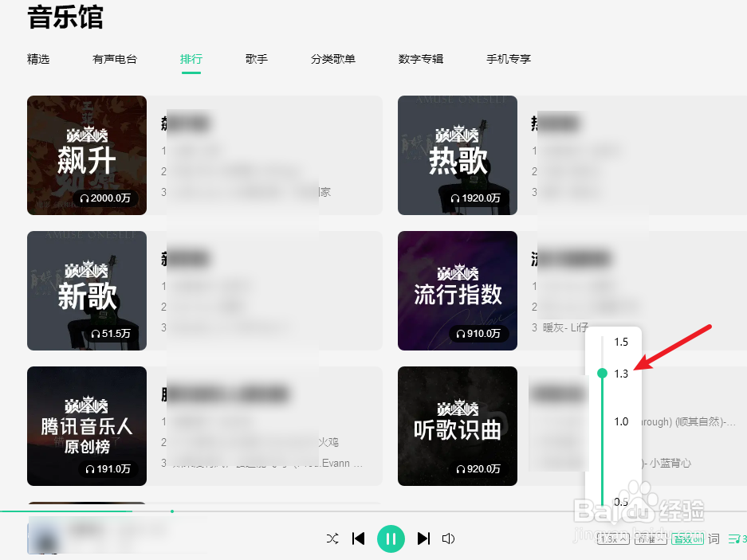The height and width of the screenshot is (560, 747).
Task: Click the 910.0万 play count badge
Action: (x=478, y=334)
